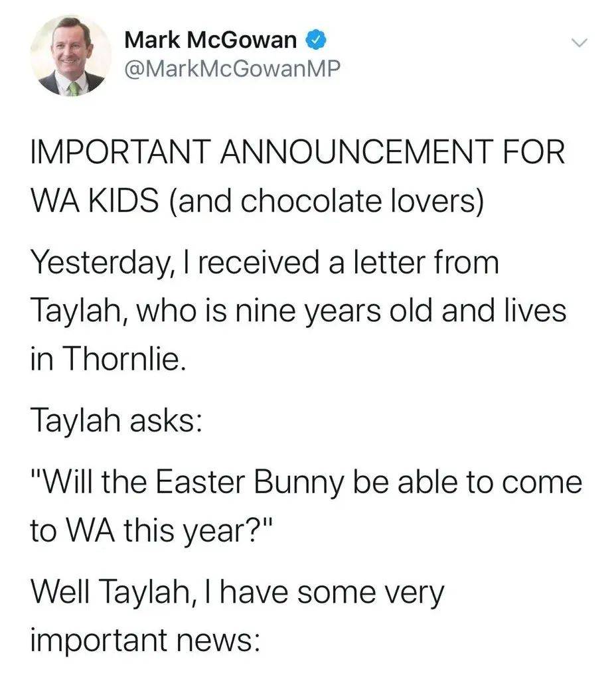The height and width of the screenshot is (693, 616).
Task: Click the line starting "Taylah, who is nine"
Action: point(298,311)
